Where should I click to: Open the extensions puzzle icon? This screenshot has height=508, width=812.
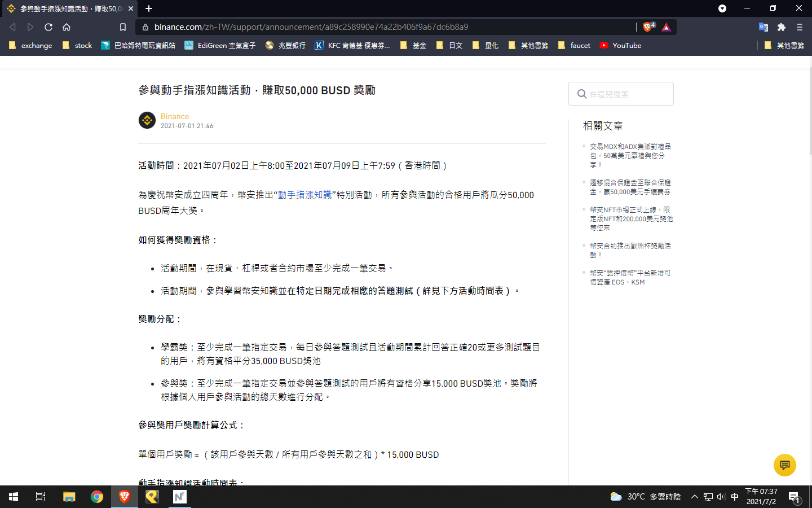point(782,27)
